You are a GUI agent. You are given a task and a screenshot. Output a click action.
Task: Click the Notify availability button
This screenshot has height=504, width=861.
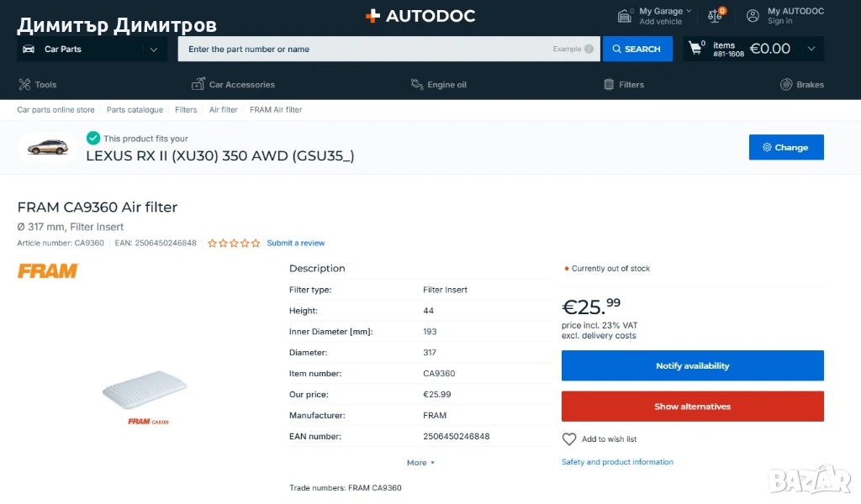(x=692, y=366)
